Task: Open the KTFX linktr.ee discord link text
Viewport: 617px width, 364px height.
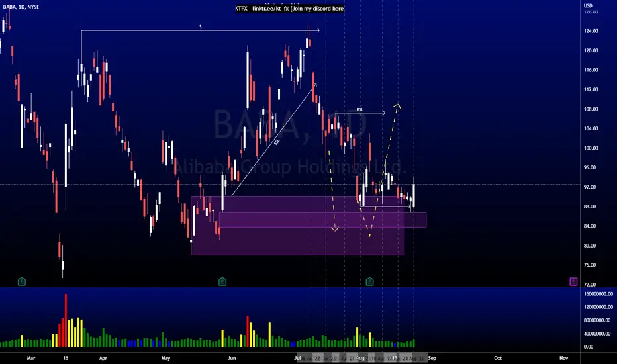Action: pyautogui.click(x=290, y=8)
